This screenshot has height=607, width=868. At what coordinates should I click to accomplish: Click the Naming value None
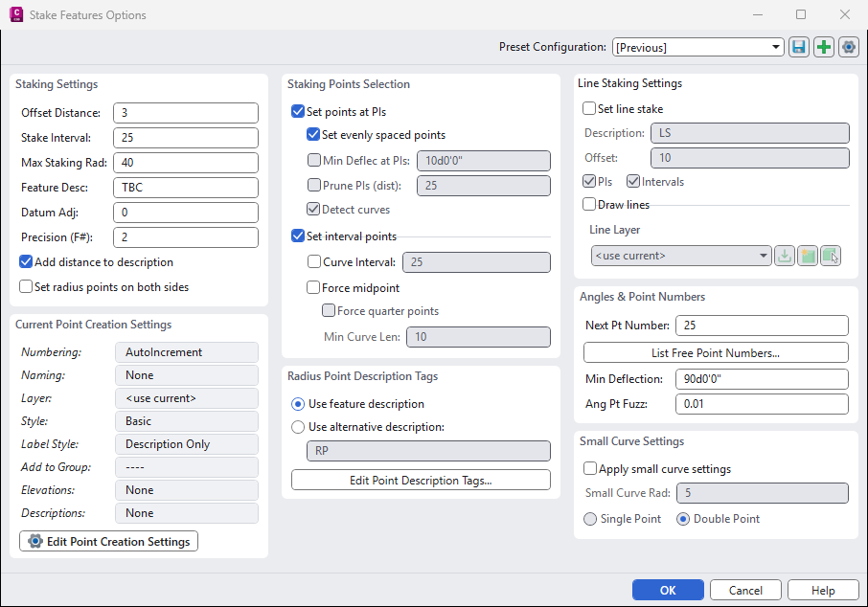tap(187, 375)
